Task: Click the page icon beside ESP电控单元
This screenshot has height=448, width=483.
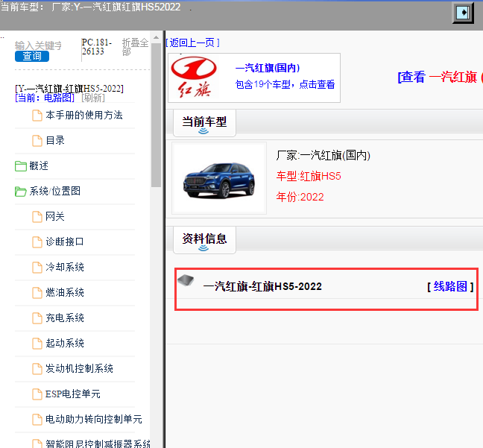Action: pos(37,394)
